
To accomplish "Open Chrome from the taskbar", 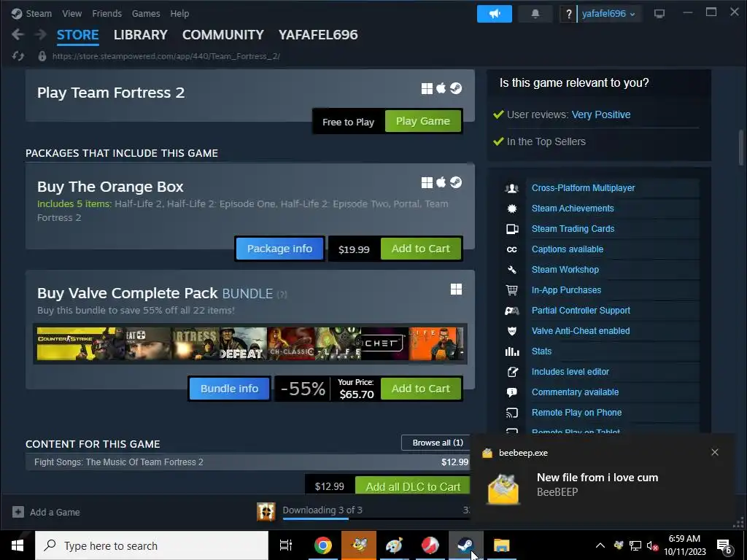I will 322,545.
